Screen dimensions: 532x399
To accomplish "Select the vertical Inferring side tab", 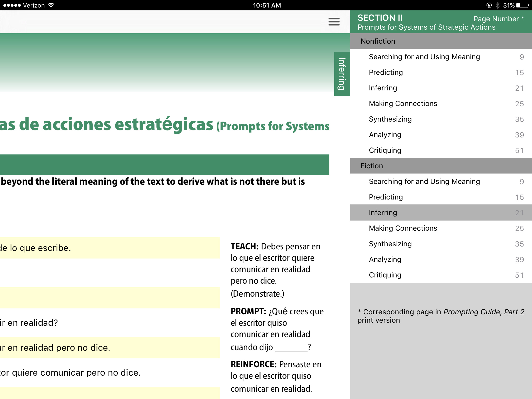I will coord(342,74).
